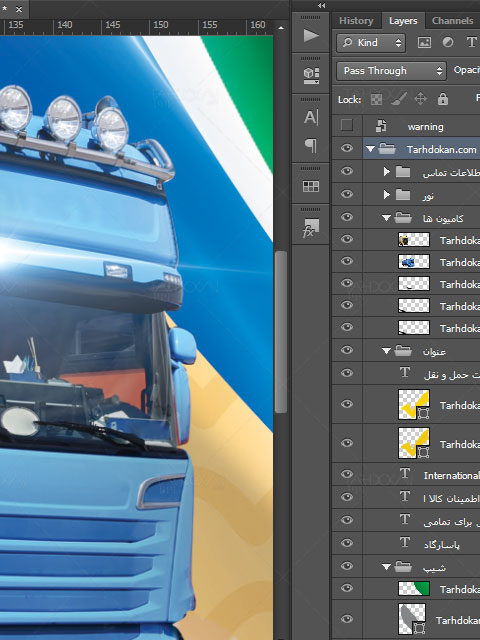The image size is (480, 640).
Task: Open the Styles fx panel icon
Action: click(x=311, y=228)
